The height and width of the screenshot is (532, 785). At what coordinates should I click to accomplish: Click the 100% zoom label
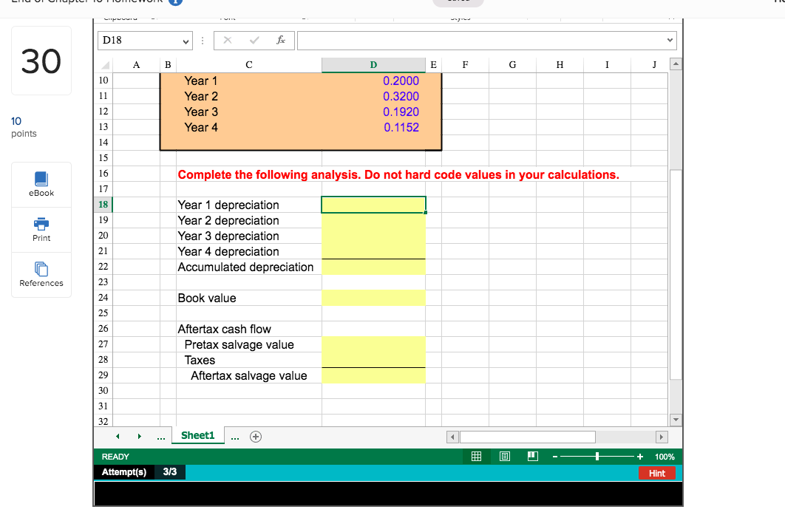[664, 456]
